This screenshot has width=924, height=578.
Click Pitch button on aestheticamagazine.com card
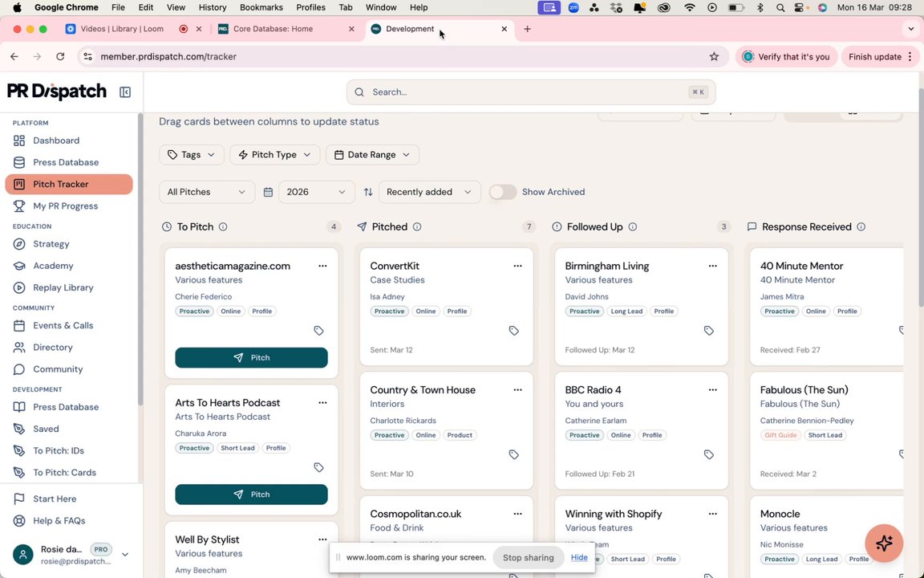click(252, 357)
